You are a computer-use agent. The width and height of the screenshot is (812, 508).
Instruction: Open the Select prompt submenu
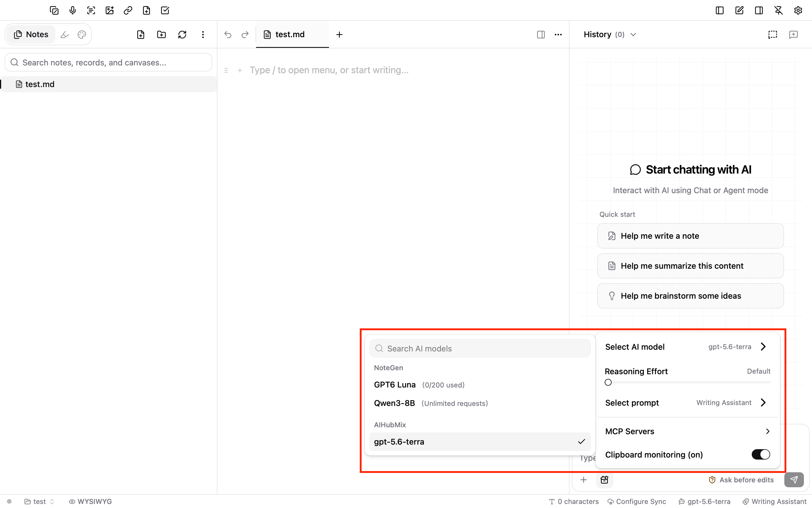tap(687, 402)
